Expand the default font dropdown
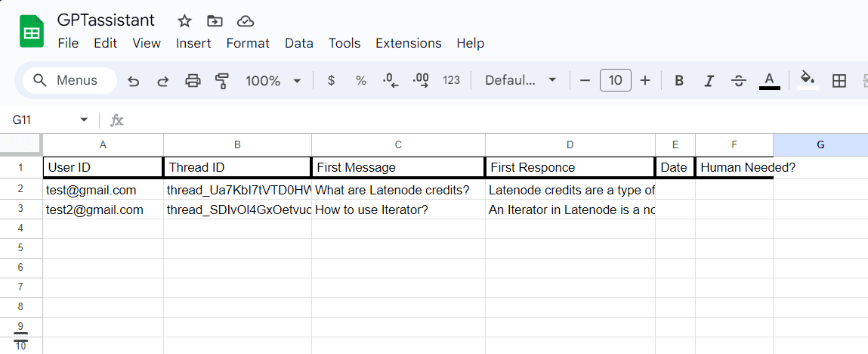The width and height of the screenshot is (868, 354). [x=520, y=81]
